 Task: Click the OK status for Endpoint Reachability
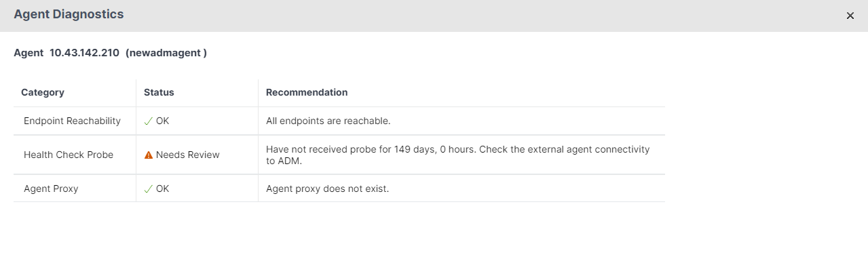click(x=162, y=121)
